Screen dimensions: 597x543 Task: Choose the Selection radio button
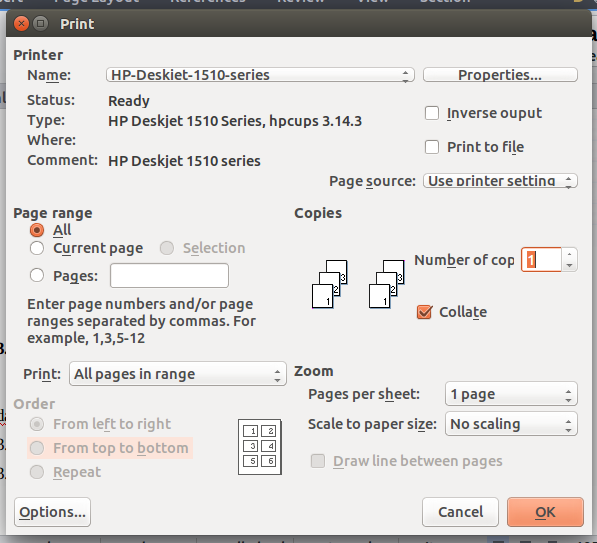167,248
